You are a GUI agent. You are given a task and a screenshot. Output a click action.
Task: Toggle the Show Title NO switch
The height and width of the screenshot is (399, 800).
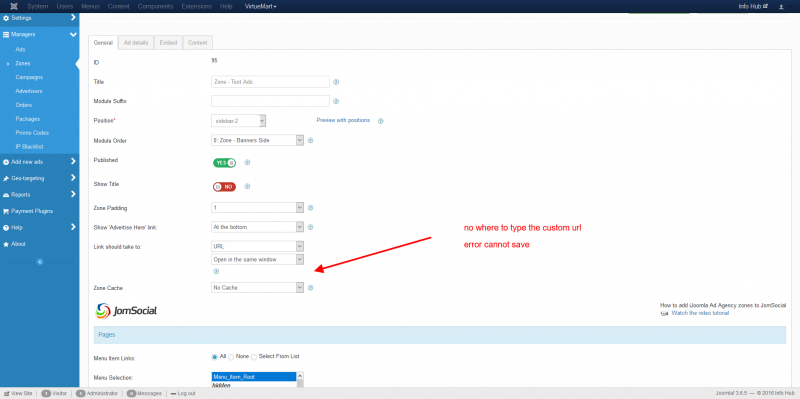tap(224, 187)
